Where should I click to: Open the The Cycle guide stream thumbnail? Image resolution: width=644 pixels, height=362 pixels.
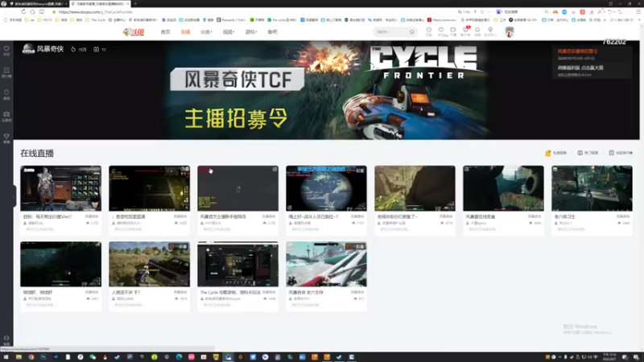(237, 264)
